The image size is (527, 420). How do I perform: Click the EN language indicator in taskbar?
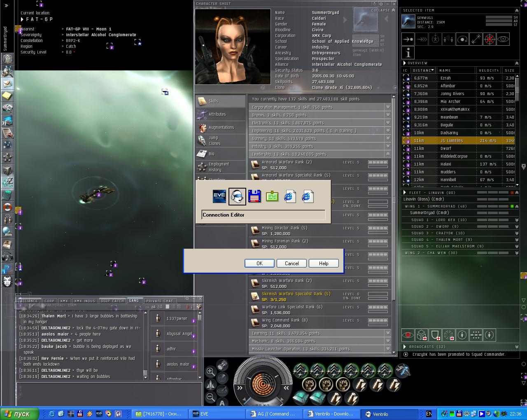[x=429, y=414]
